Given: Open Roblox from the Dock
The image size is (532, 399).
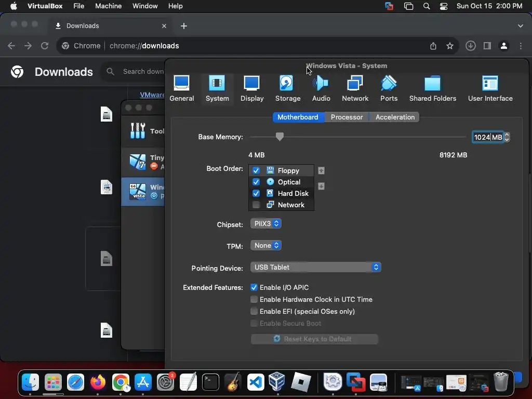Looking at the screenshot, I should pyautogui.click(x=300, y=382).
